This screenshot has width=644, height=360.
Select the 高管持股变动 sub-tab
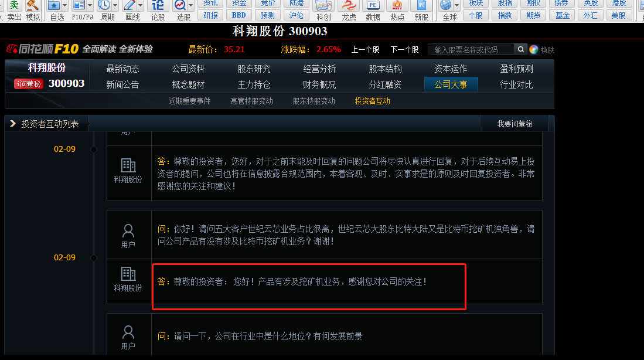[x=251, y=101]
